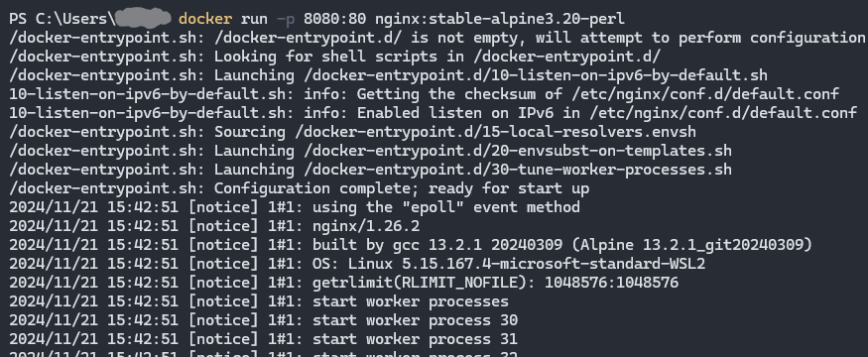Click the start worker process 31 line
The width and height of the screenshot is (868, 357).
(263, 339)
